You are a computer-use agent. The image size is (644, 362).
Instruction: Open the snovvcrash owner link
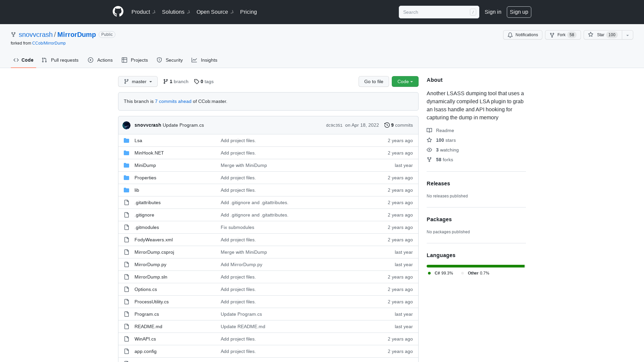(36, 35)
